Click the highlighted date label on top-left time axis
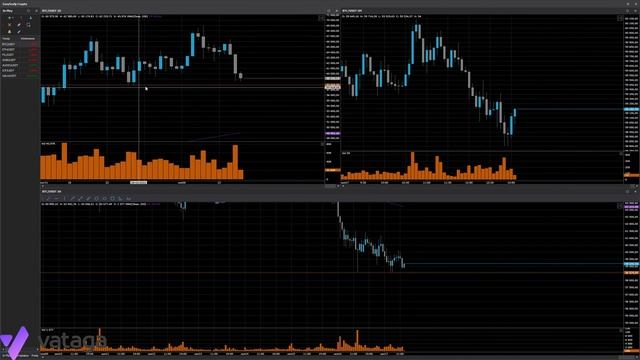Viewport: 640px width, 360px height. 138,182
